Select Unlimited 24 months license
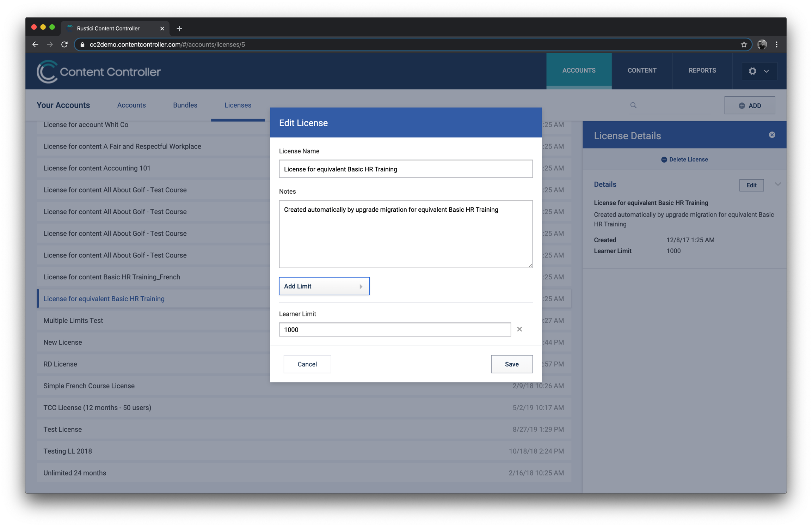The height and width of the screenshot is (527, 812). click(303, 473)
